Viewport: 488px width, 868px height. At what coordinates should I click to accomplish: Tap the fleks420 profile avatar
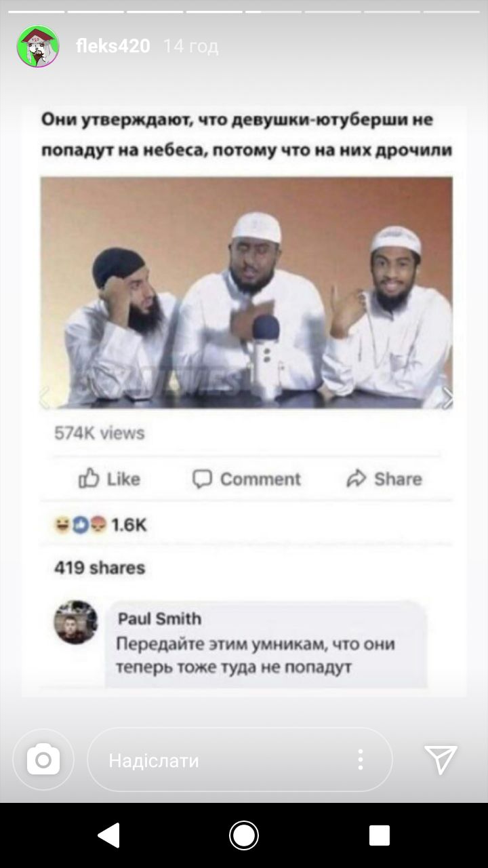(x=38, y=46)
